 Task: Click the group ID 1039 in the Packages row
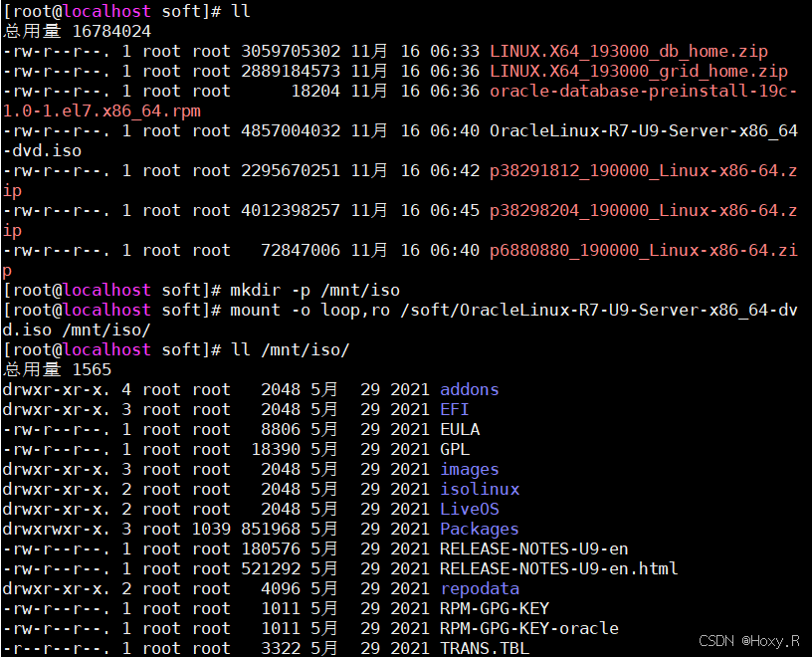[x=211, y=530]
